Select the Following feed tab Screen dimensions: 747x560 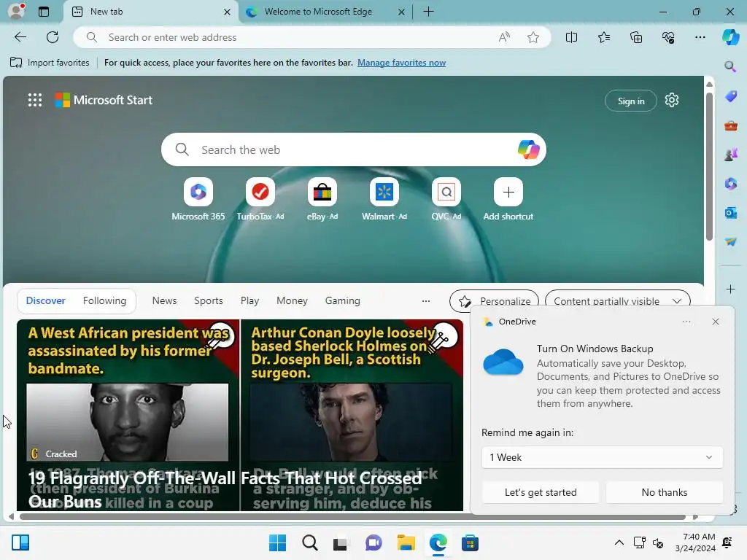coord(104,300)
